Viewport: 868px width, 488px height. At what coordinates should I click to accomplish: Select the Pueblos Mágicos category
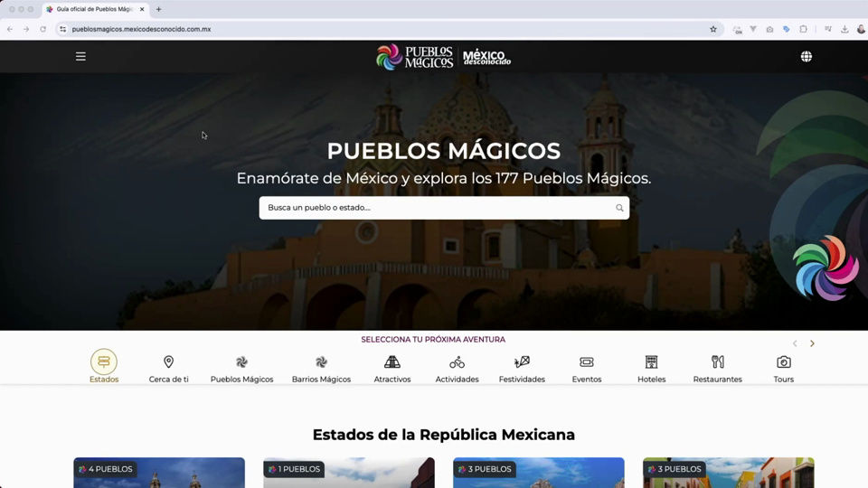(241, 368)
